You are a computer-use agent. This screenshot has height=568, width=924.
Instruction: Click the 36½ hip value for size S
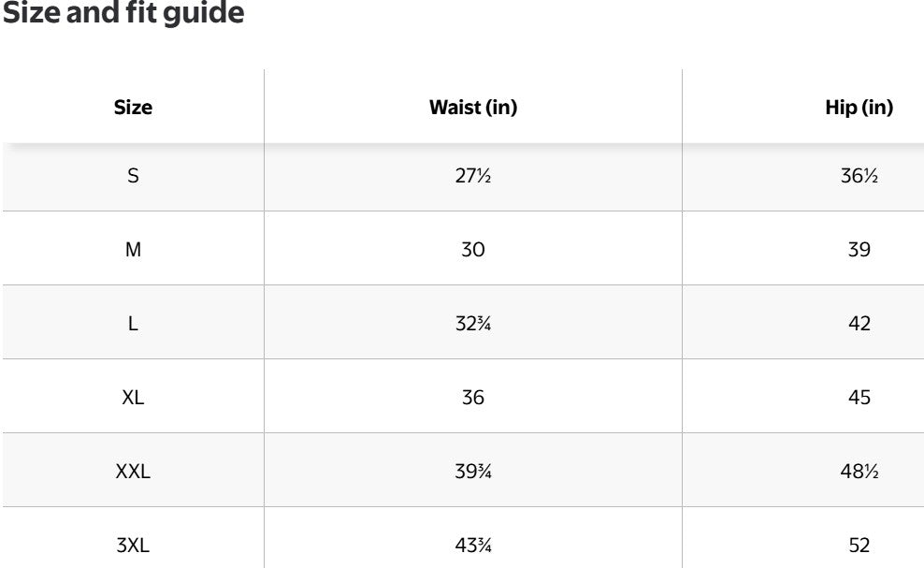tap(859, 175)
